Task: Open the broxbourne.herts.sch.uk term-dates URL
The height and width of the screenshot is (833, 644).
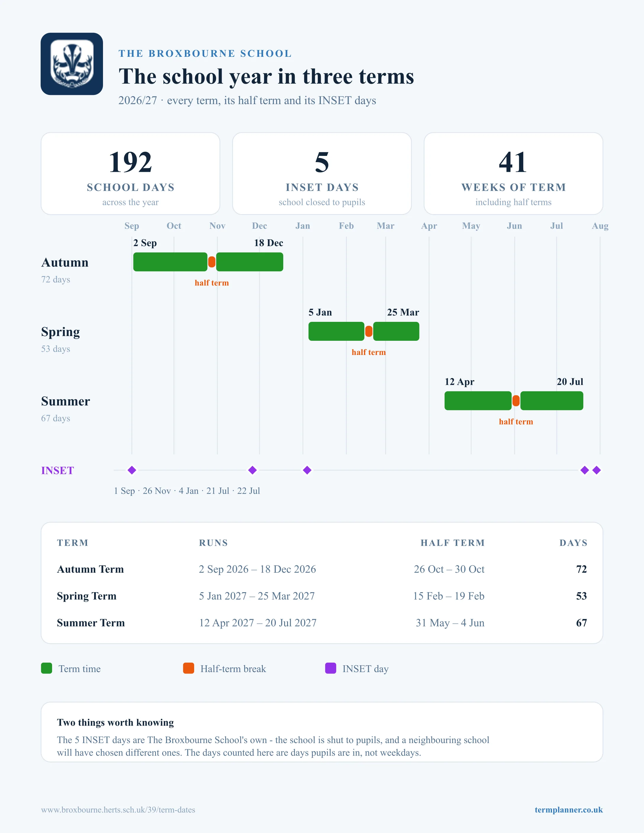Action: pyautogui.click(x=118, y=810)
